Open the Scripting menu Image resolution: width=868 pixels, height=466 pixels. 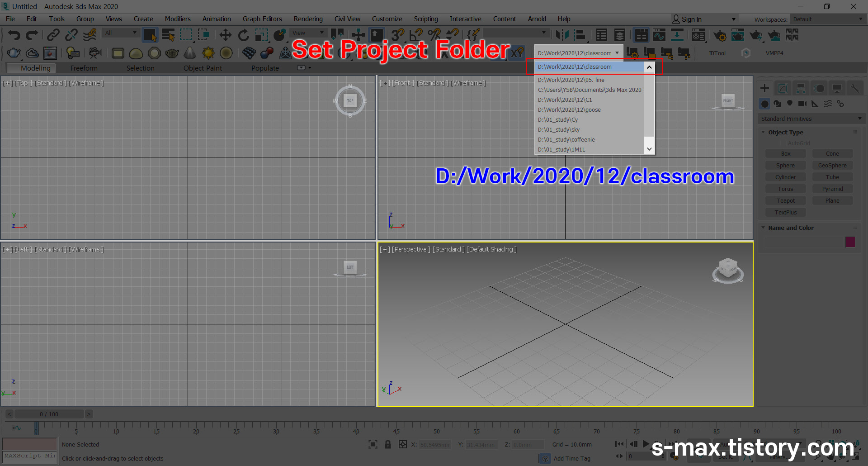point(426,19)
